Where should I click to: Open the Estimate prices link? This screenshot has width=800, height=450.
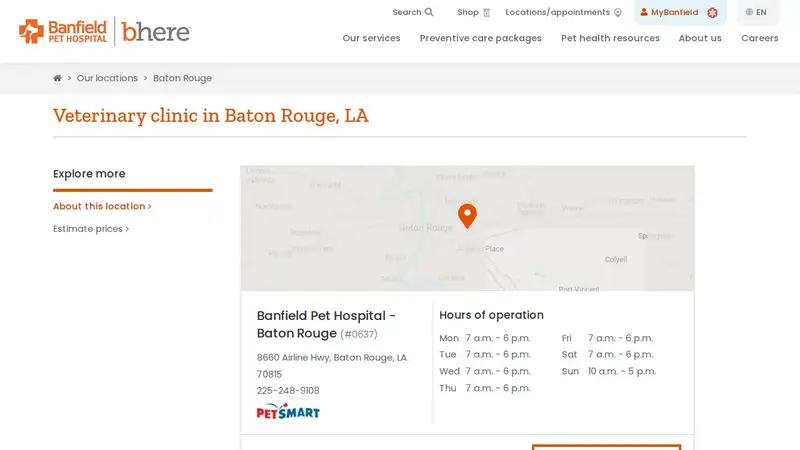[x=91, y=229]
